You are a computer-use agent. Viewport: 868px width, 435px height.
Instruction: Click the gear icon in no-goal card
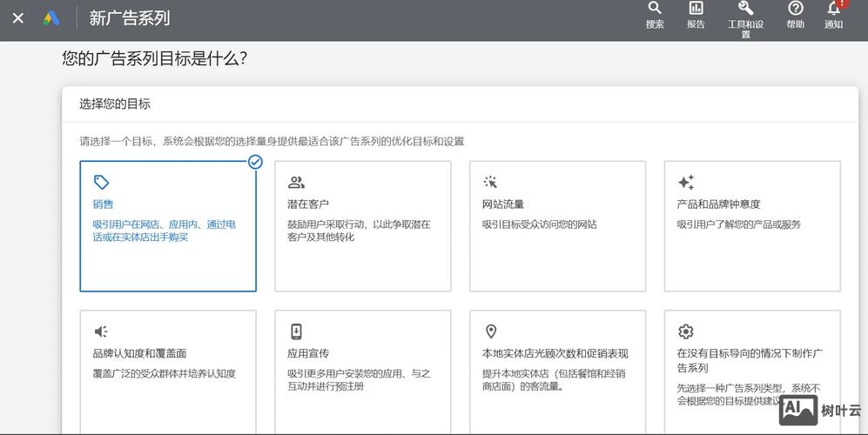click(x=686, y=331)
